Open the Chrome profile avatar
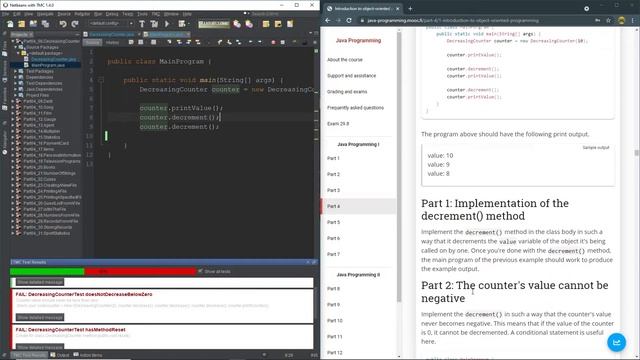640x360 pixels. tap(621, 20)
